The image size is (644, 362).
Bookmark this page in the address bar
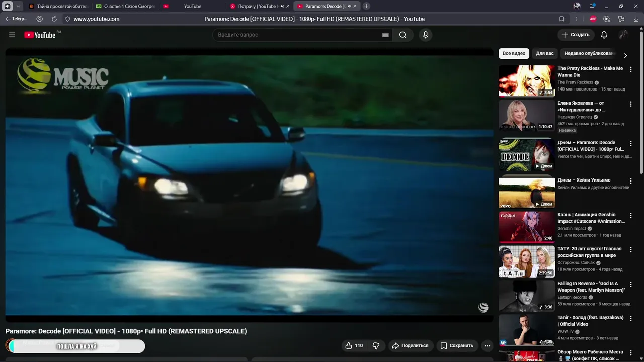click(562, 19)
